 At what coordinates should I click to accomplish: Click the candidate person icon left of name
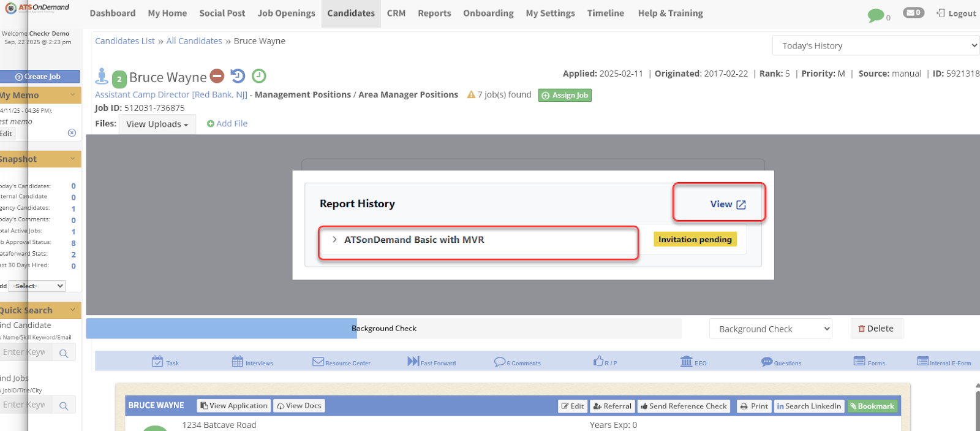[102, 77]
